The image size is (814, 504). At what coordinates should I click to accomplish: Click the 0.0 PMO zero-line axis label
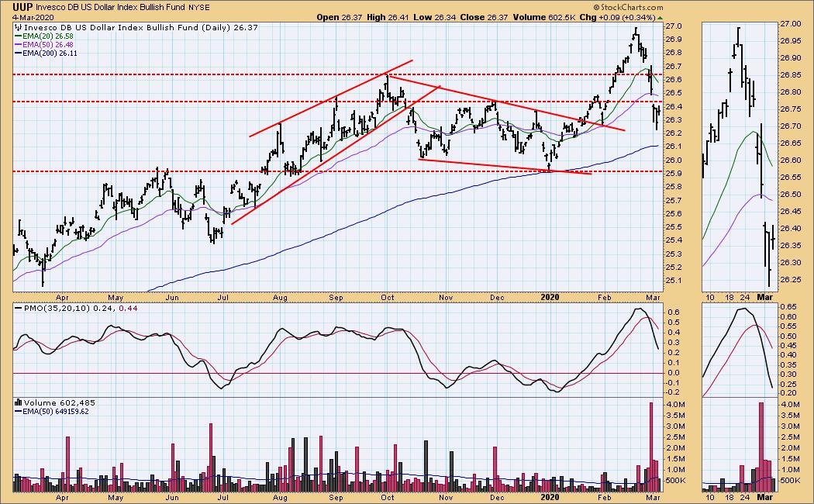pyautogui.click(x=674, y=373)
